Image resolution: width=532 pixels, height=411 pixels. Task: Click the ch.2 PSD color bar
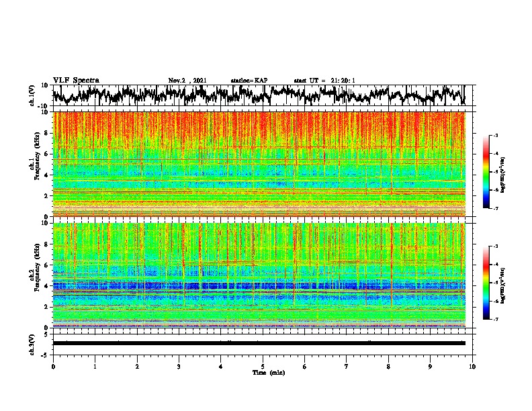[486, 283]
